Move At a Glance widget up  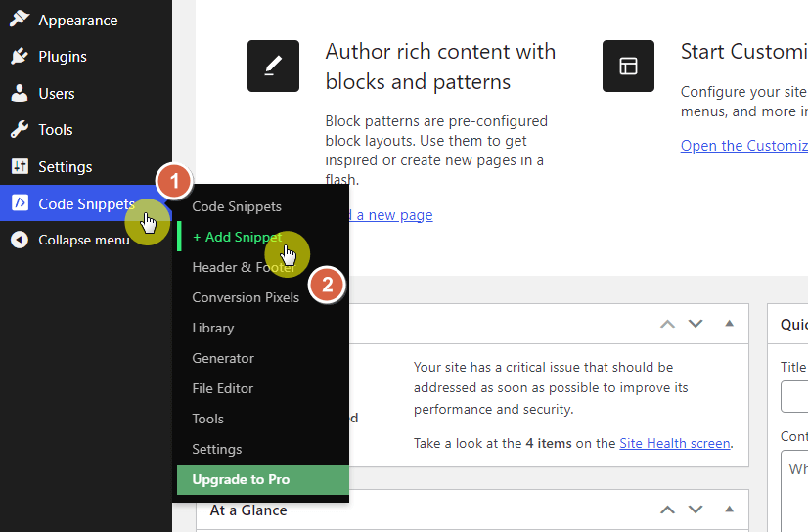[x=667, y=510]
